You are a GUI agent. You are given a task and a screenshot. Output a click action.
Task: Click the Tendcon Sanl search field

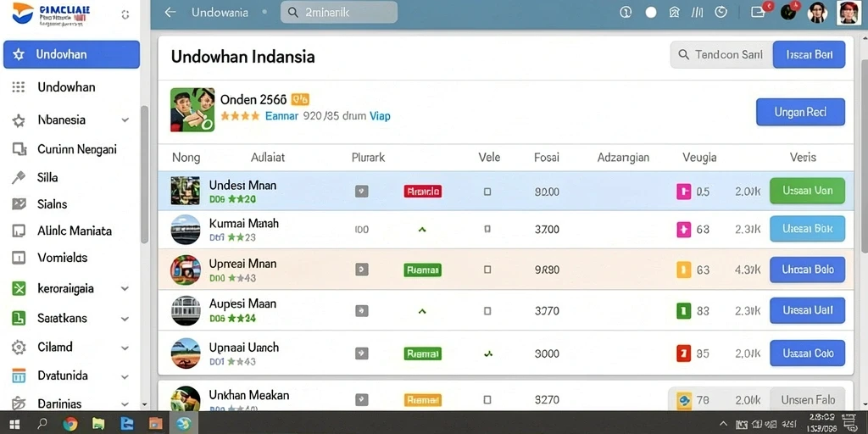pos(721,55)
